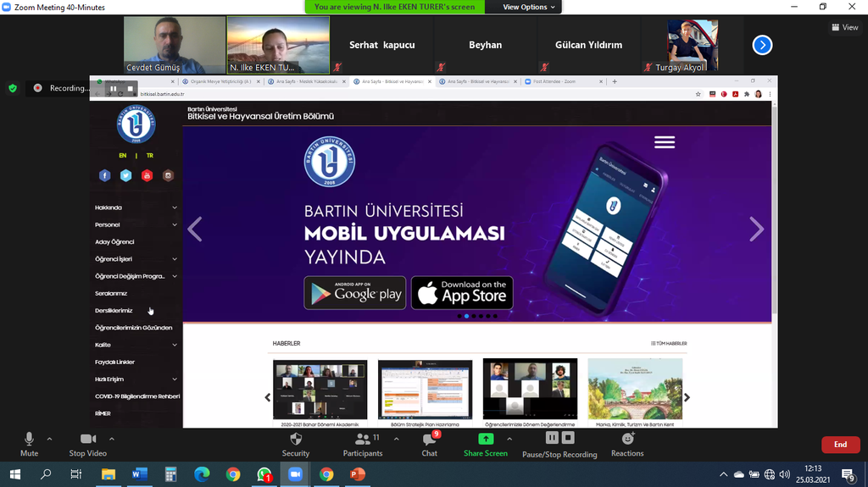The width and height of the screenshot is (868, 487).
Task: Expand Öğrenci Değişim Programları menu
Action: [x=136, y=276]
